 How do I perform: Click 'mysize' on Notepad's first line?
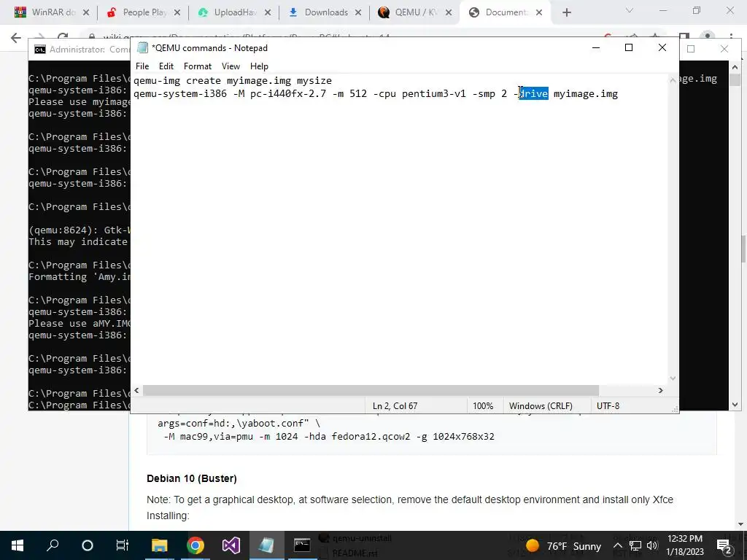click(x=314, y=81)
